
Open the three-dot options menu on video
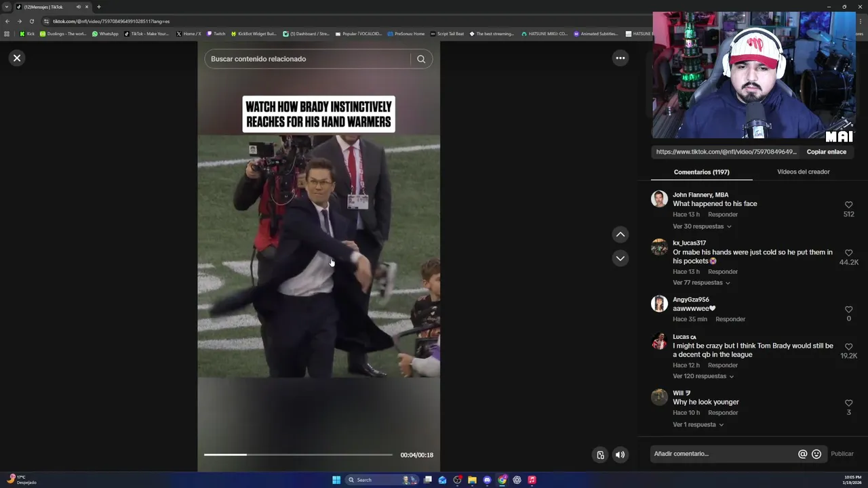click(620, 58)
